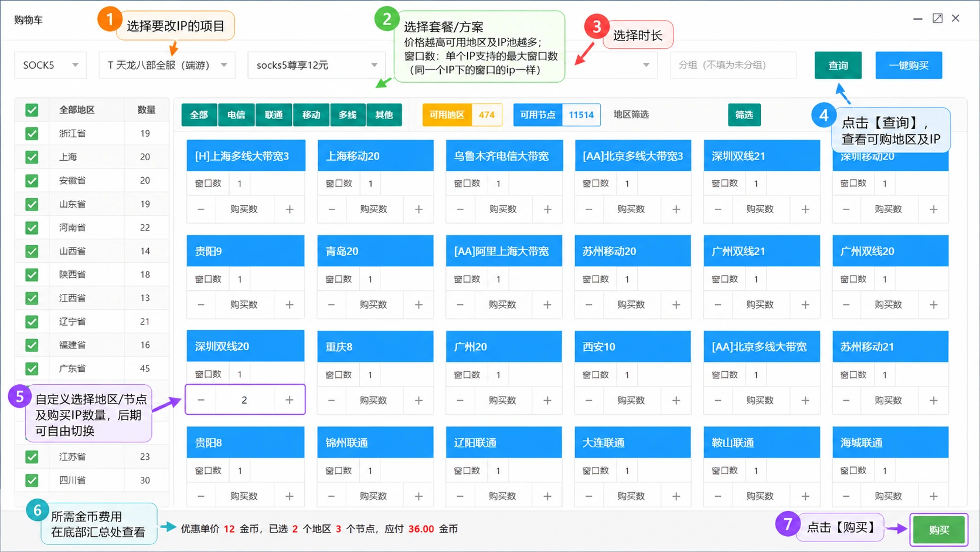The image size is (980, 552).
Task: Switch to the 联通 filter tab
Action: [x=274, y=115]
